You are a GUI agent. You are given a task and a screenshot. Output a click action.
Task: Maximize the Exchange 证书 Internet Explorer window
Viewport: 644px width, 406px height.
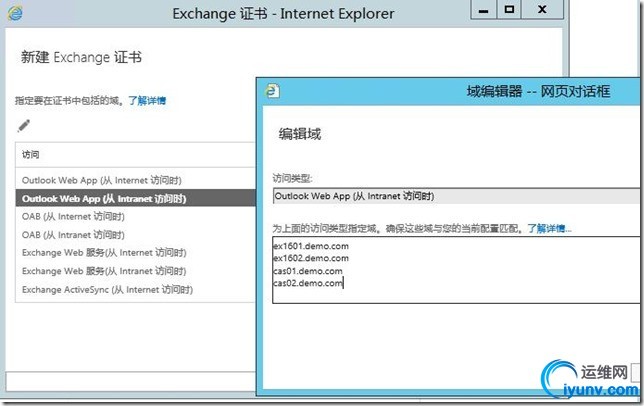(509, 10)
